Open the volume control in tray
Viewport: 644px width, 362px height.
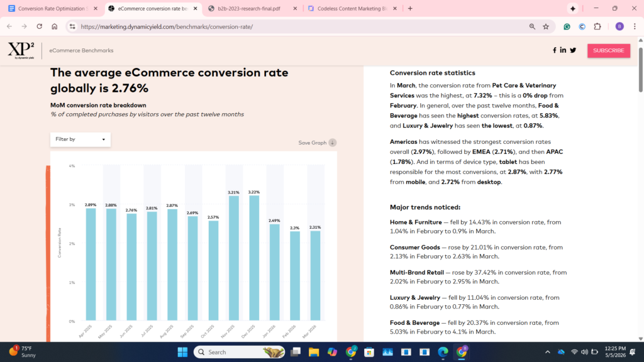tap(584, 352)
